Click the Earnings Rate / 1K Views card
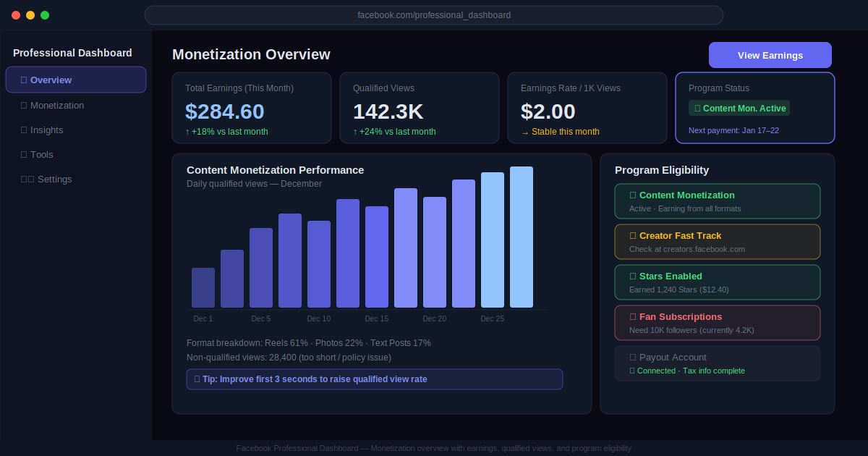The width and height of the screenshot is (868, 456). tap(587, 108)
